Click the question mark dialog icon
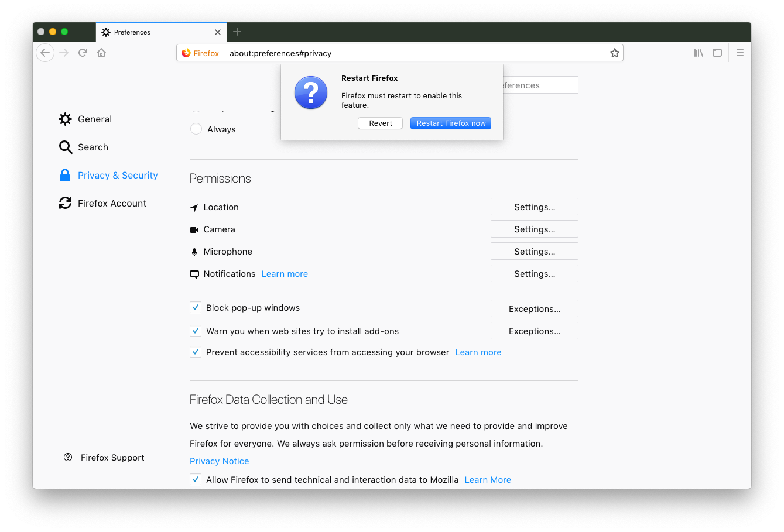The image size is (784, 532). pos(311,92)
